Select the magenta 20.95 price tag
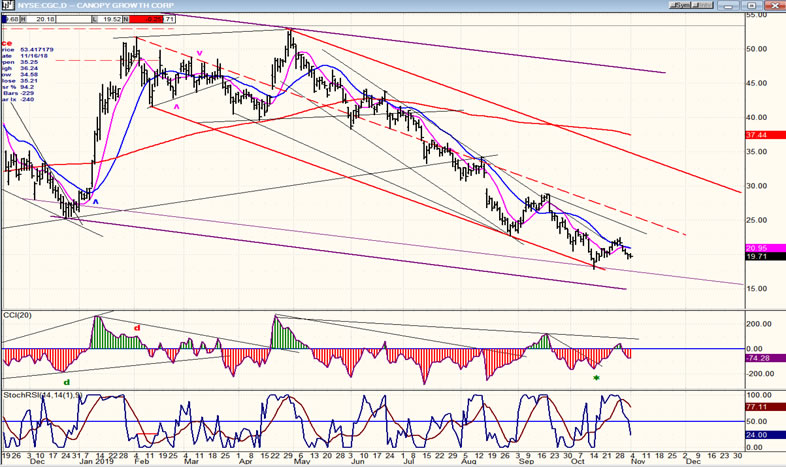This screenshot has height=467, width=786. [765, 249]
